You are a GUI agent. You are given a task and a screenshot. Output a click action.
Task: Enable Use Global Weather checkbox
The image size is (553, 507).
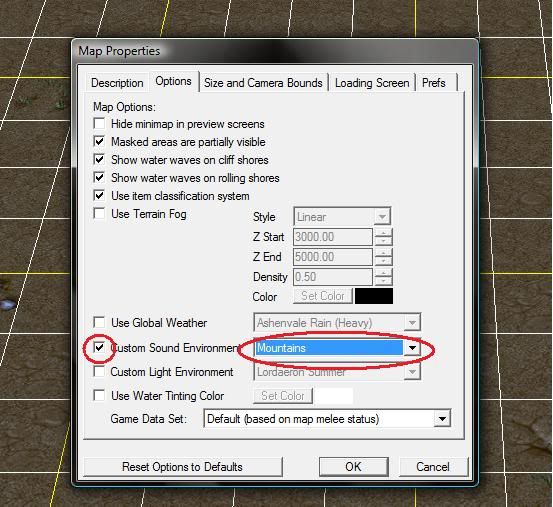click(99, 322)
